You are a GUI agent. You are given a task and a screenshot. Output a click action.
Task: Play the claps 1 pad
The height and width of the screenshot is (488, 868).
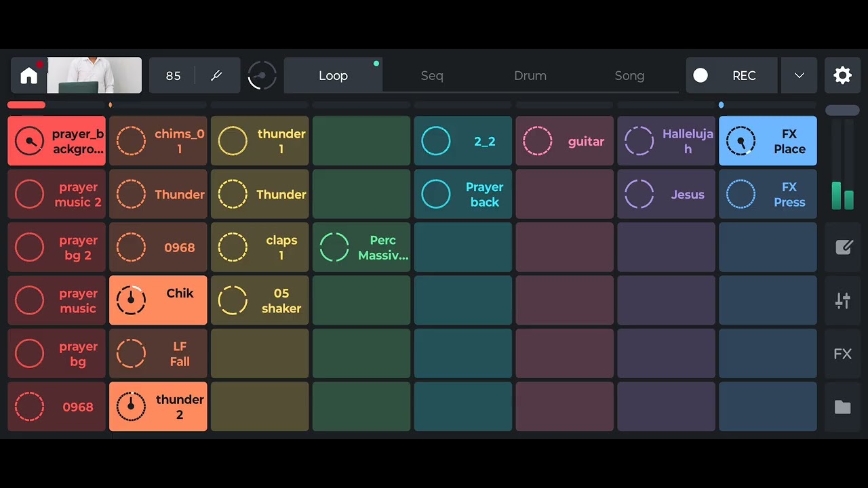click(x=260, y=247)
